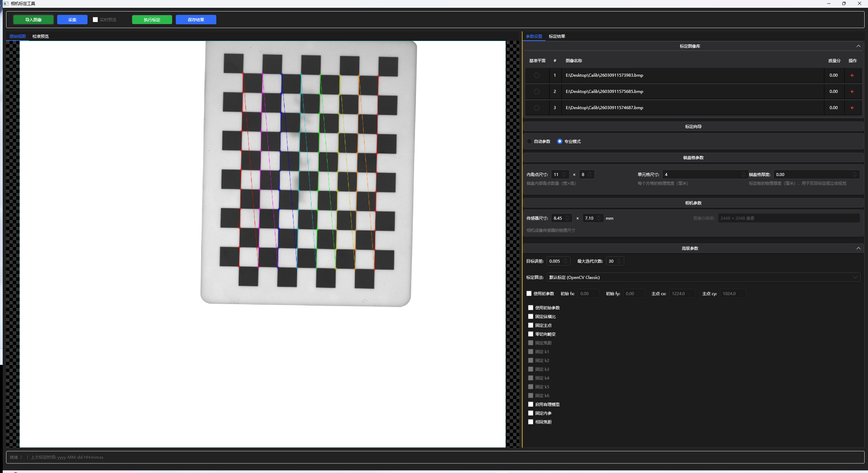Enable the 启用有理模型 checkbox

(531, 404)
